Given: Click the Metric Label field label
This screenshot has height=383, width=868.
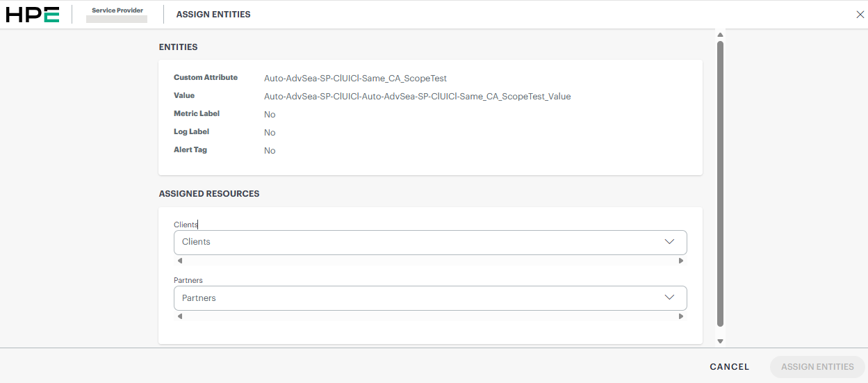Looking at the screenshot, I should coord(197,114).
